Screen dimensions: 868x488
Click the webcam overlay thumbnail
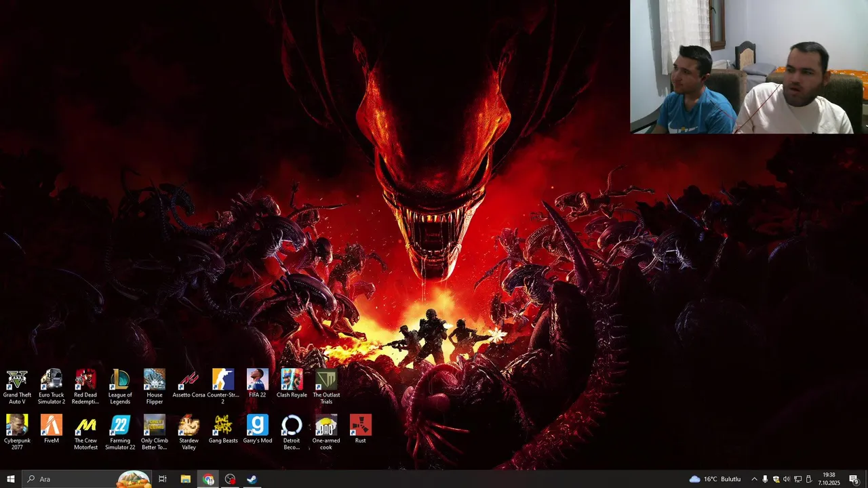click(x=749, y=66)
